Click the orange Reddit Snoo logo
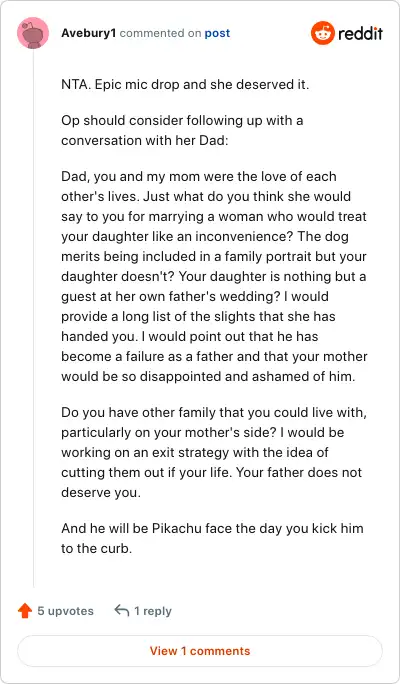Screen dimensions: 400x684 323,33
